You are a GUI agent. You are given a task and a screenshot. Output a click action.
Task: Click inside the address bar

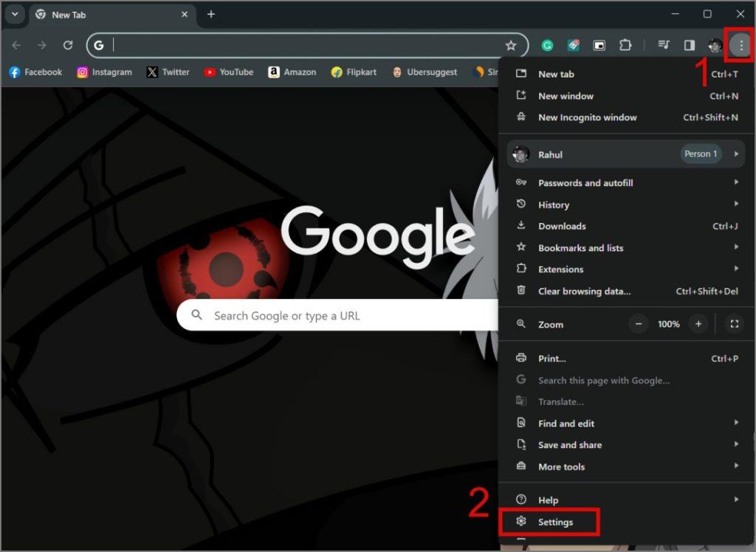[307, 45]
